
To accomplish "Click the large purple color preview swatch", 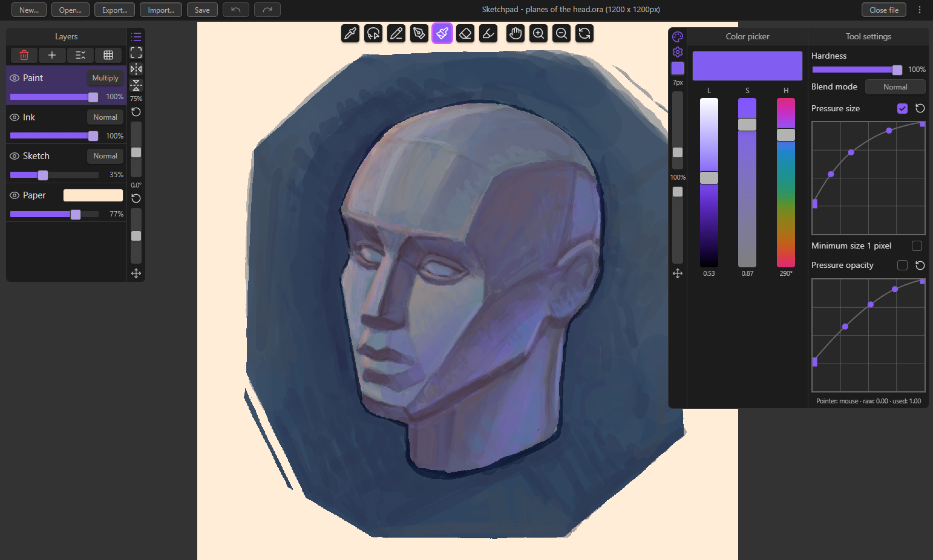I will (x=747, y=66).
